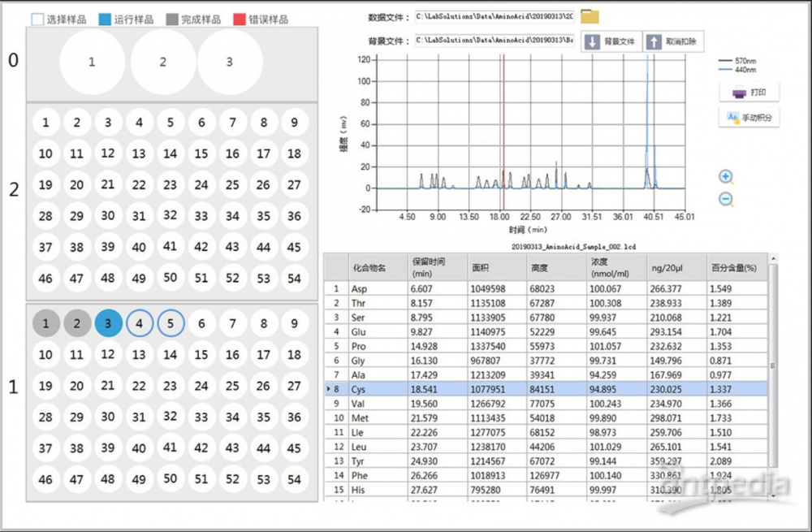812x532 pixels.
Task: Click completed gray sample 1 in tray 1
Action: point(46,323)
